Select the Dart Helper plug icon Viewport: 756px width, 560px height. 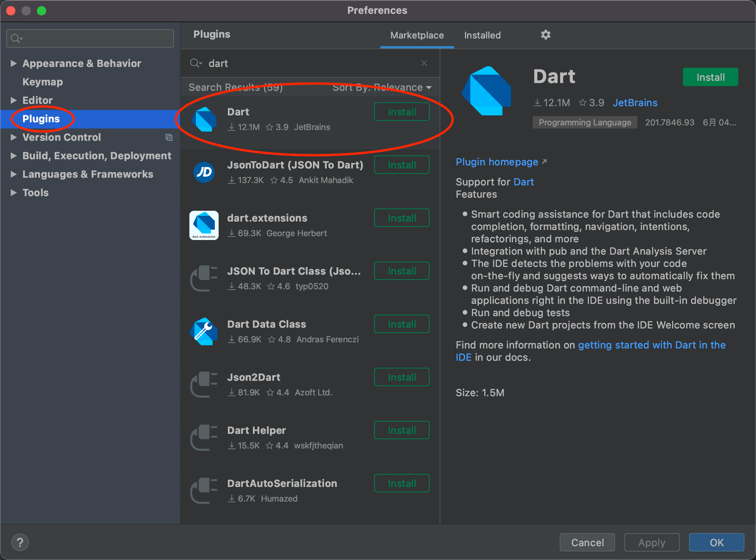(204, 438)
